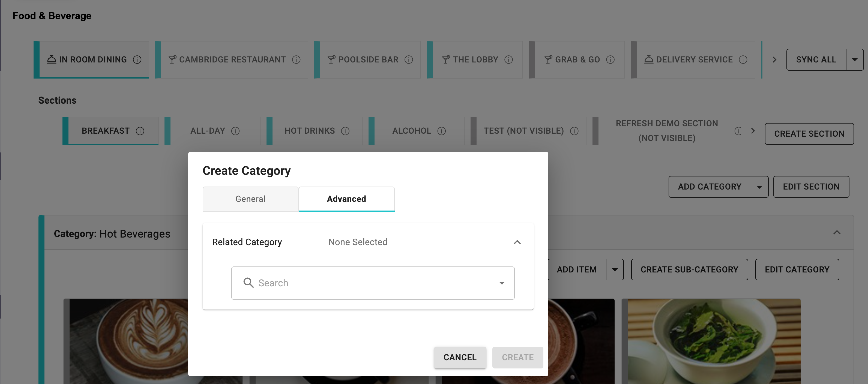Screen dimensions: 868x384
Task: Click info icon next to Poolside Bar
Action: [409, 60]
